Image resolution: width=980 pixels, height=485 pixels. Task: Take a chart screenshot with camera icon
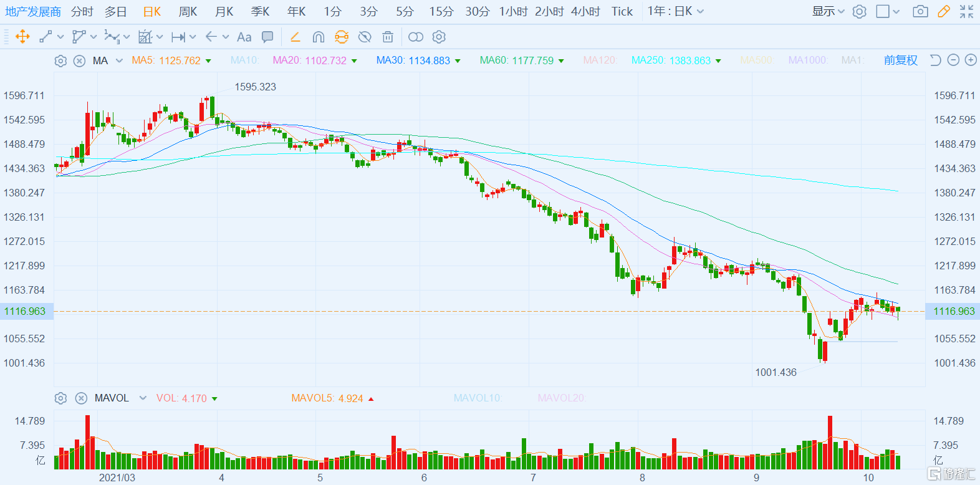(x=920, y=11)
